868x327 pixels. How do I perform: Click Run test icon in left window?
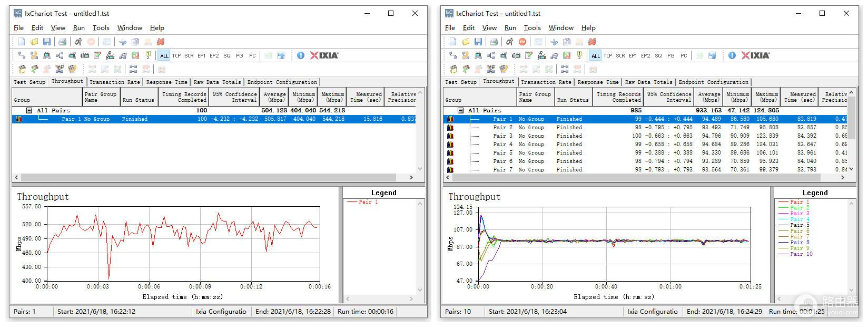[78, 42]
